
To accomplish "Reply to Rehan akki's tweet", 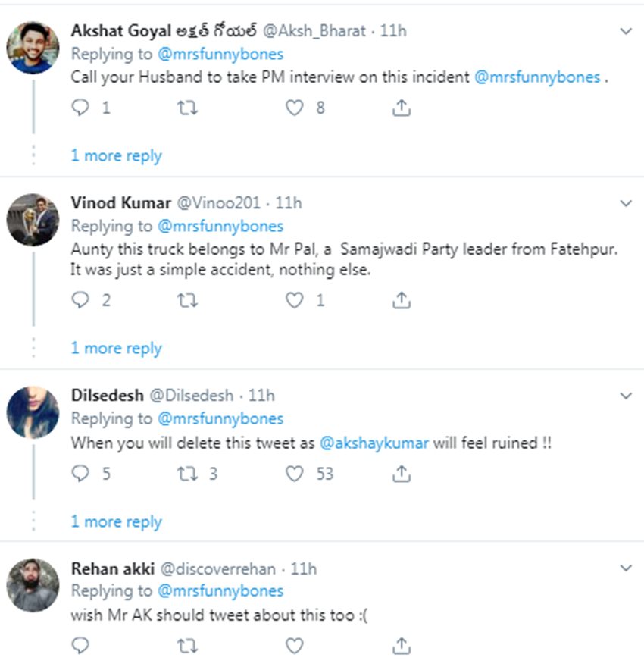I will [x=80, y=645].
